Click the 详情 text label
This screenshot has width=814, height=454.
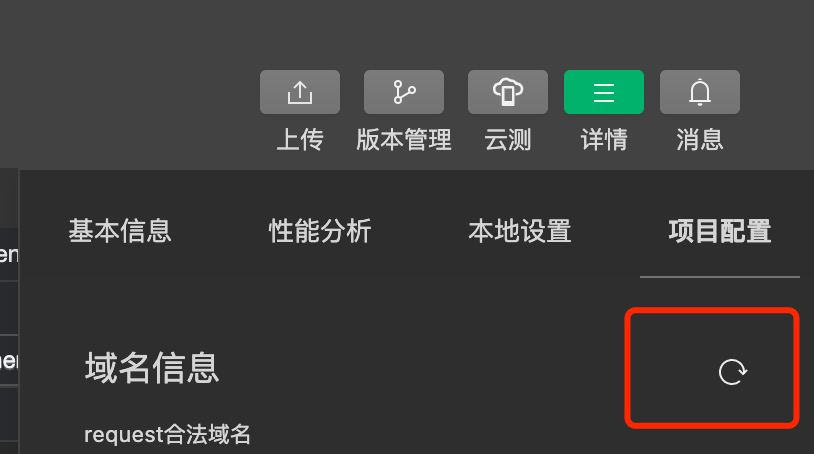click(x=604, y=140)
